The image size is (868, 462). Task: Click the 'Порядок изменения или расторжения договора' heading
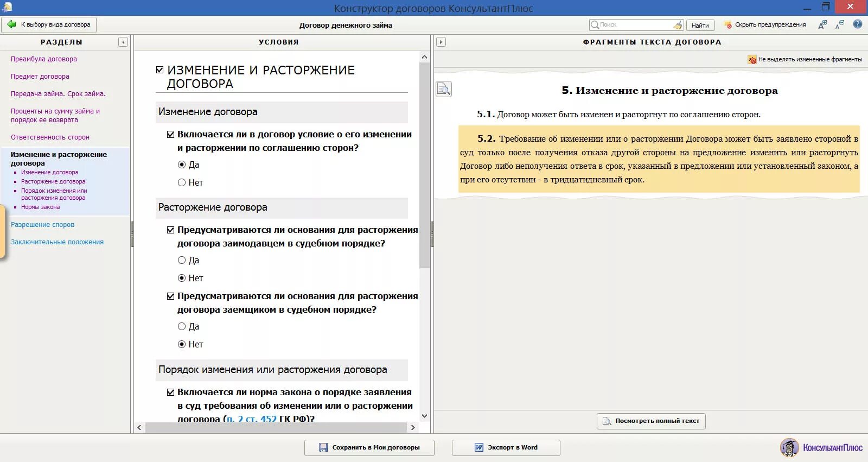tap(273, 370)
